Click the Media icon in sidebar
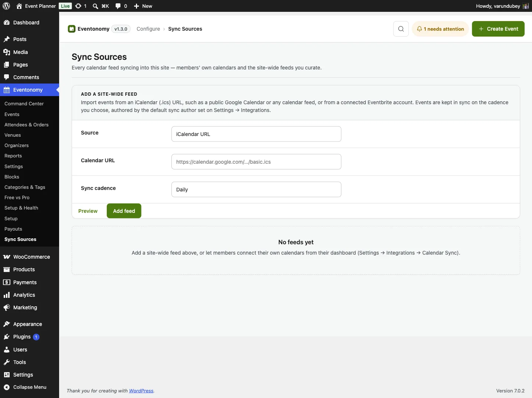This screenshot has height=398, width=532. 7,52
